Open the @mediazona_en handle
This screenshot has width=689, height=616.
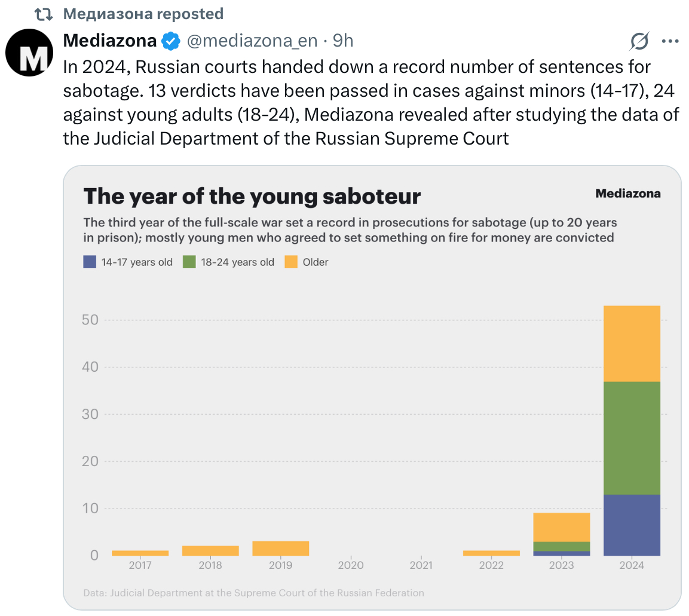pyautogui.click(x=253, y=41)
